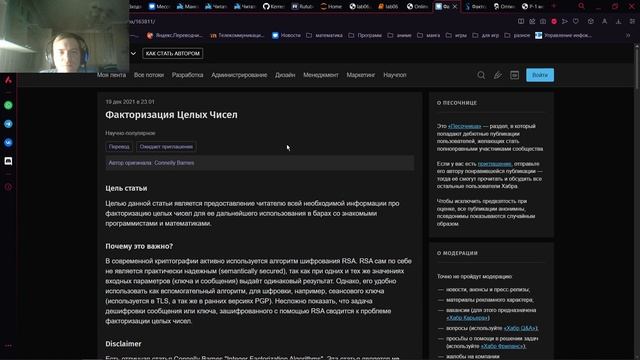This screenshot has height=360, width=640.
Task: Open the Администрирование flow
Action: 239,75
